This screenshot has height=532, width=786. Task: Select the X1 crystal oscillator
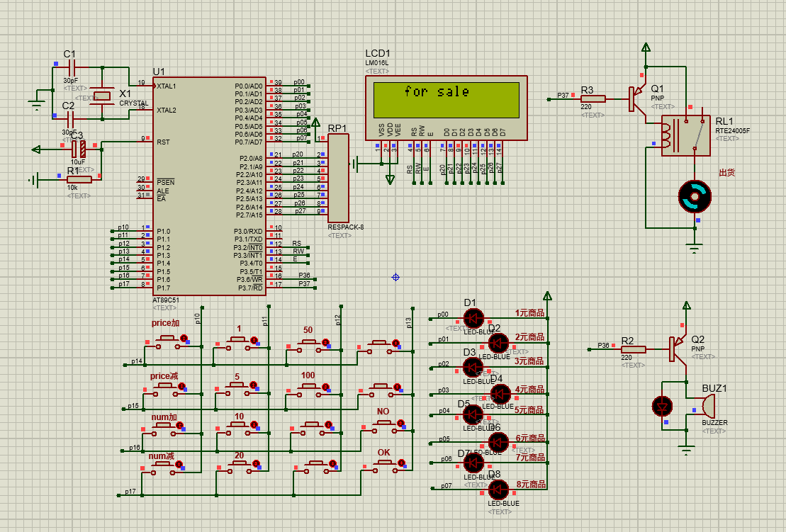click(102, 96)
